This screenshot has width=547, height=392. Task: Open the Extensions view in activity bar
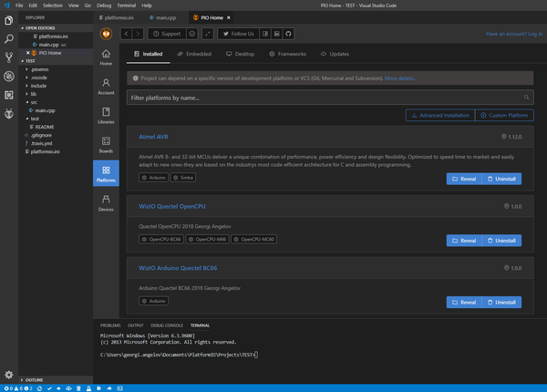[9, 95]
